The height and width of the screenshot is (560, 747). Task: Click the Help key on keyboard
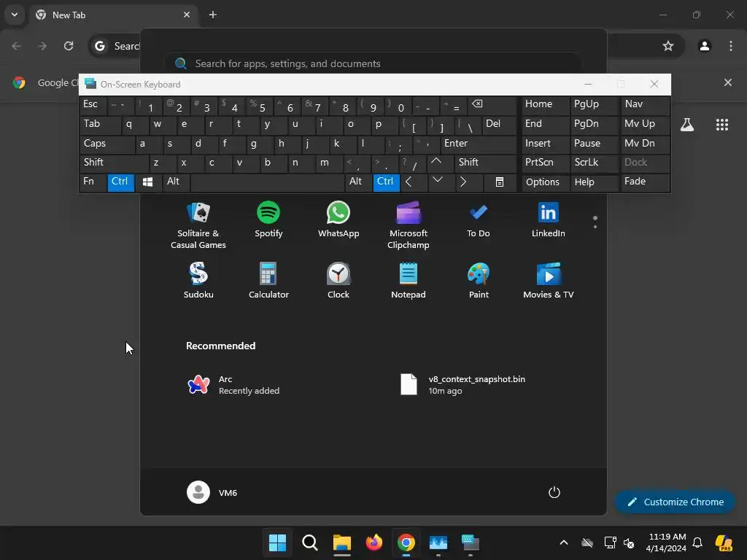point(595,182)
